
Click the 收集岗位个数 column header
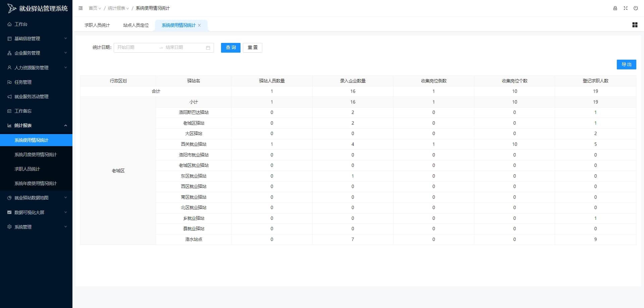pos(515,81)
